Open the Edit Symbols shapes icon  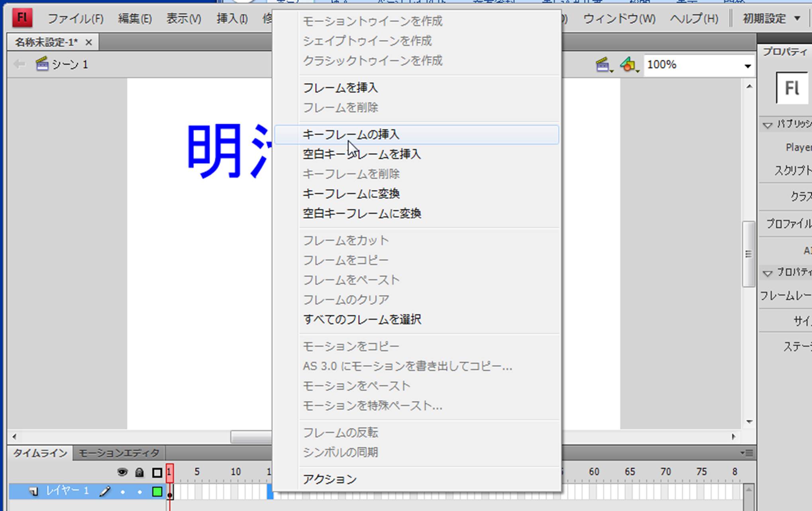(x=628, y=65)
